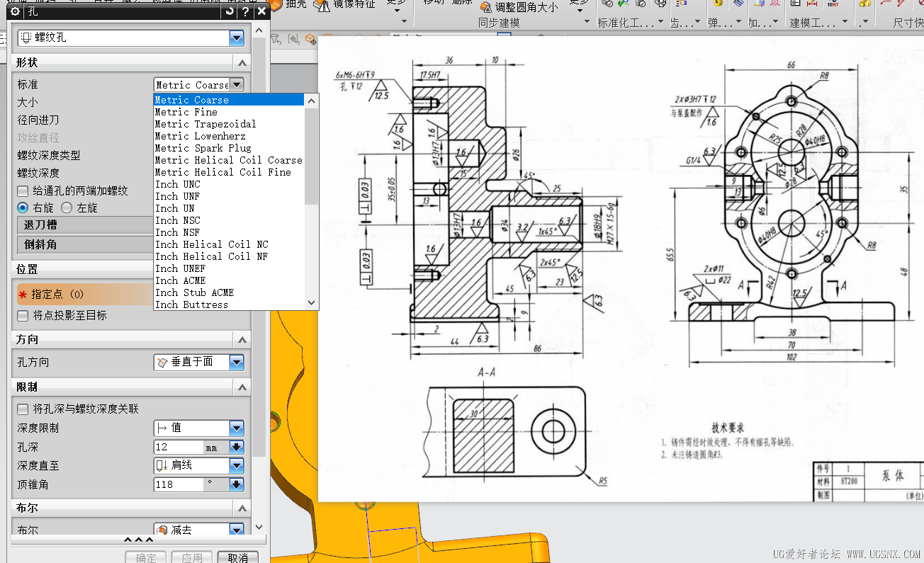924x563 pixels.
Task: Click the selection filter funnel icon
Action: 276,38
